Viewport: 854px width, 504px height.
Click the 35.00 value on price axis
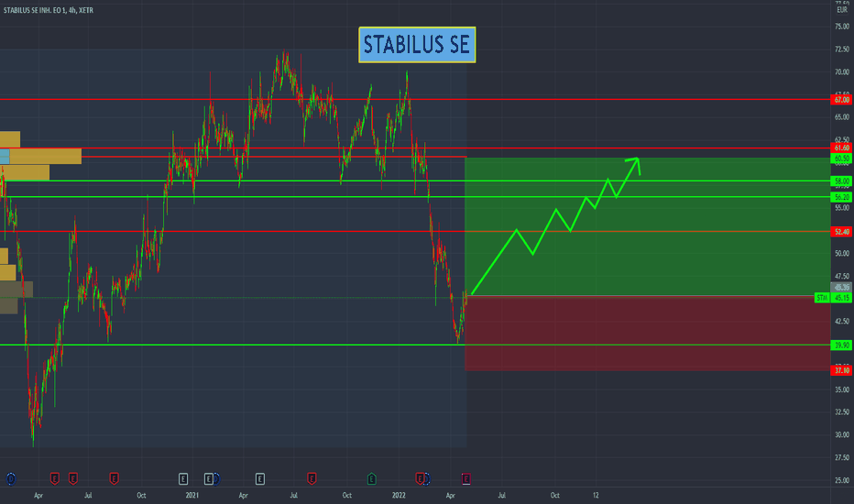[842, 390]
